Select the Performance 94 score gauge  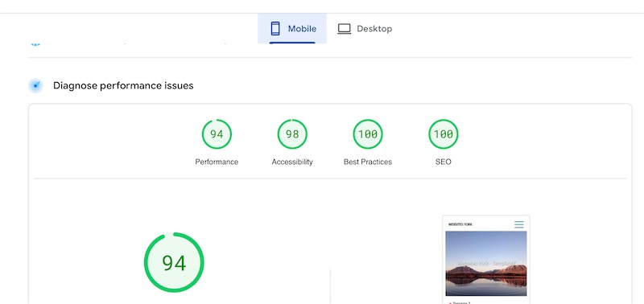point(217,134)
